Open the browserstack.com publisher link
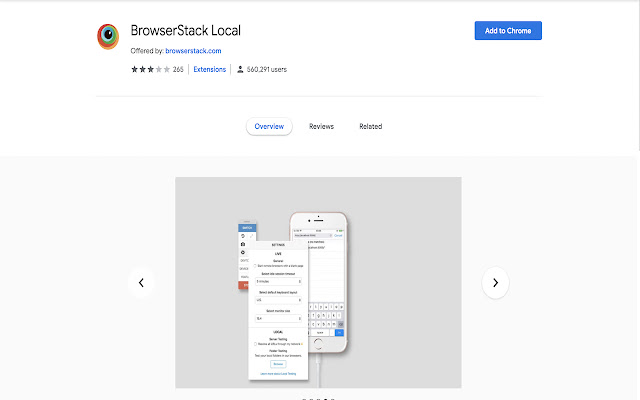 point(193,51)
